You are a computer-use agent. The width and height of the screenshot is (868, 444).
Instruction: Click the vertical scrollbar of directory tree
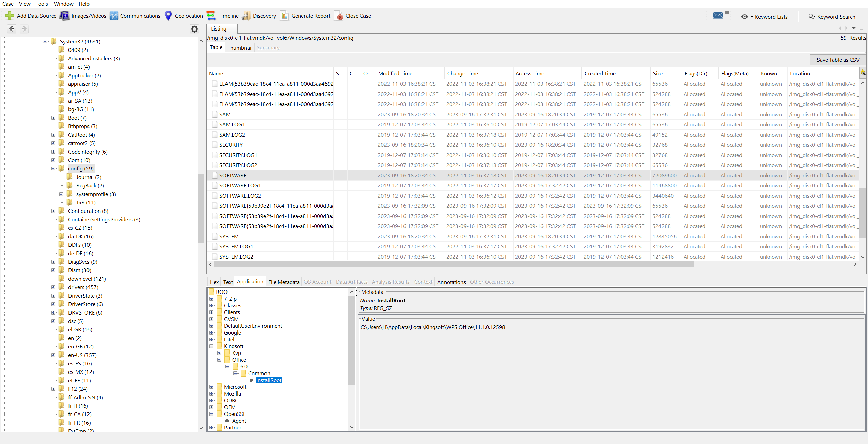click(201, 208)
